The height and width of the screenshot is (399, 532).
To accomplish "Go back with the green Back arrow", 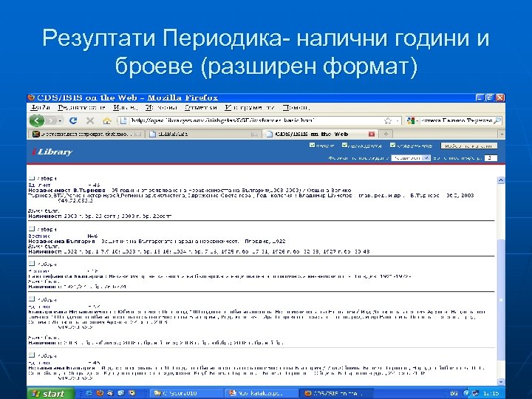I will 37,120.
